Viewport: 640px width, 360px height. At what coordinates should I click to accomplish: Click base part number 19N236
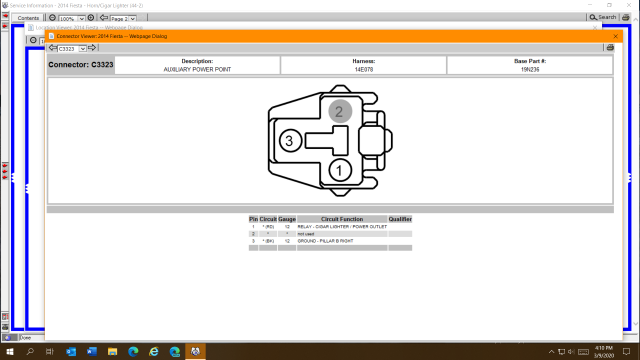coord(530,69)
